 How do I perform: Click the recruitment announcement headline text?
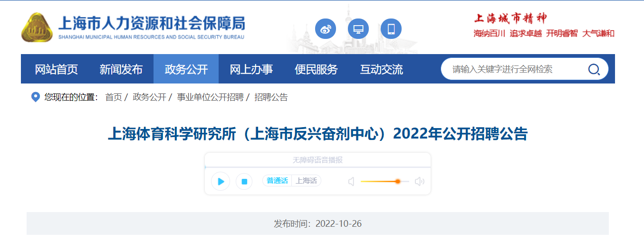pyautogui.click(x=317, y=134)
